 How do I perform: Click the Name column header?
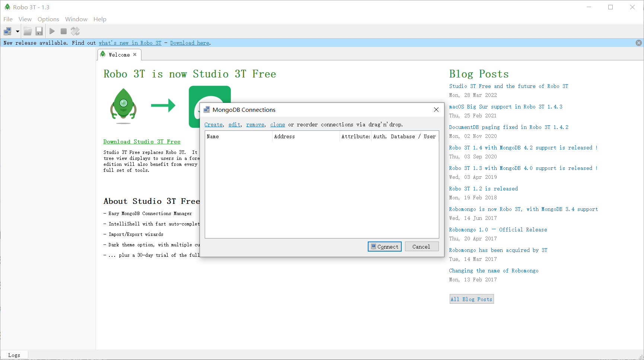239,136
